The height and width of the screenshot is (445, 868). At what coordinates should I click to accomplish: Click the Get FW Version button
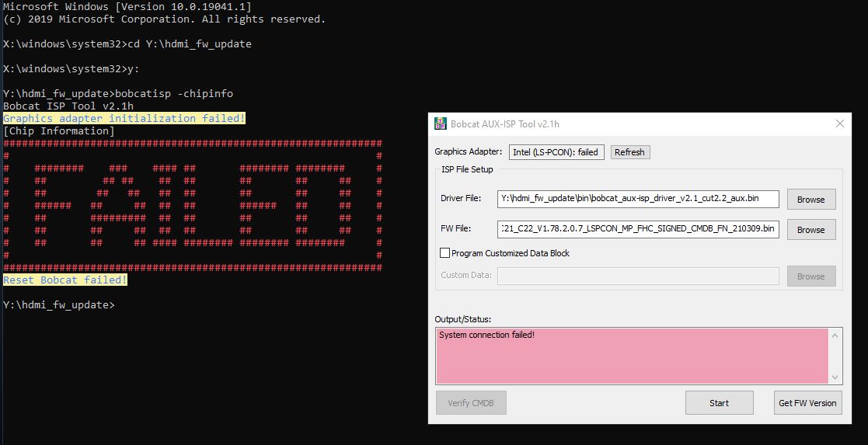807,403
